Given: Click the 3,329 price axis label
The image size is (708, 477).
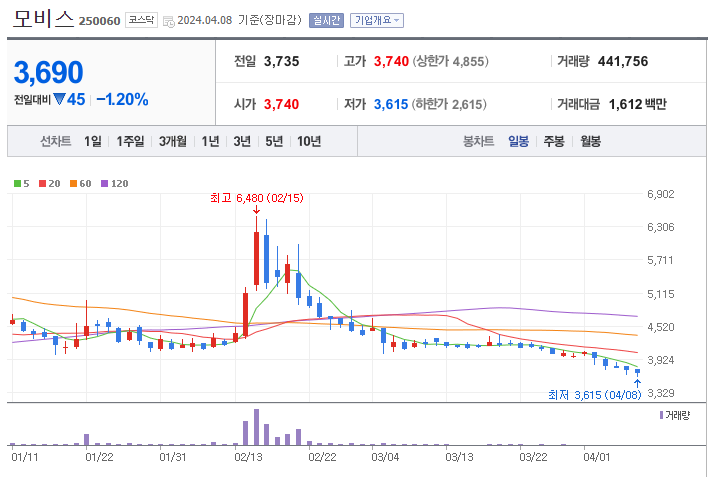Looking at the screenshot, I should coord(660,393).
